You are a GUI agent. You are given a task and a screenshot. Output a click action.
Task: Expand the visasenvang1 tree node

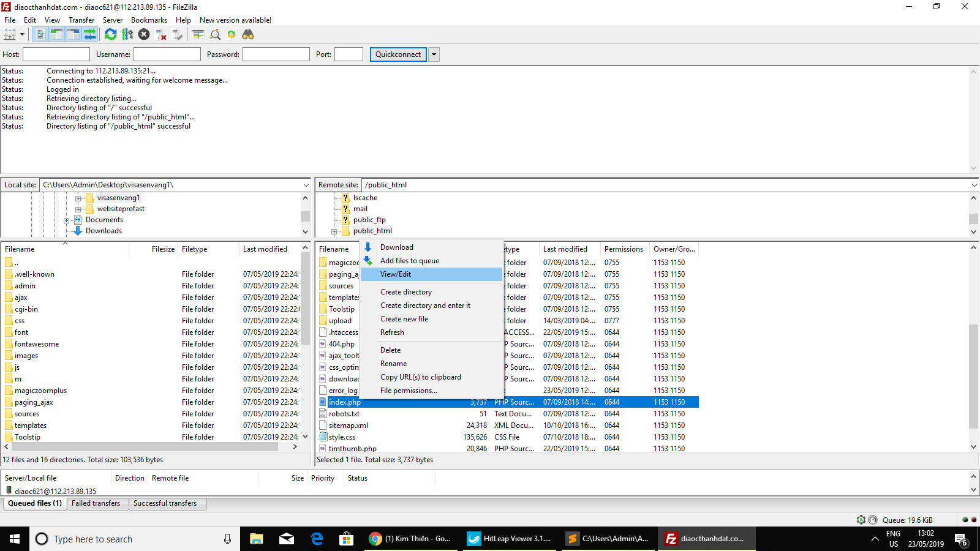tap(78, 198)
